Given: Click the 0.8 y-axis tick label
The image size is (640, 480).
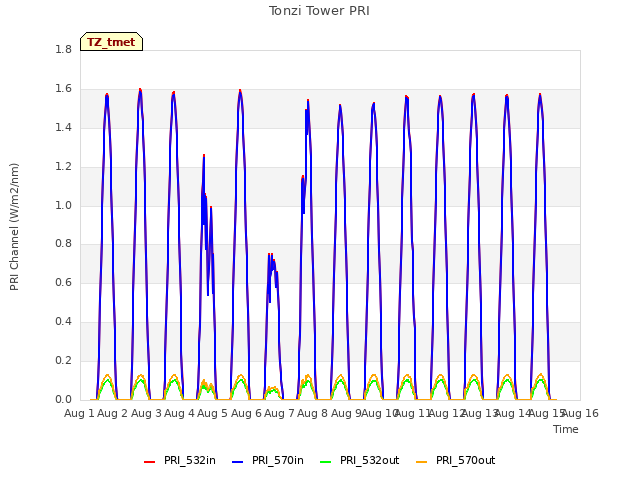Looking at the screenshot, I should 63,243.
